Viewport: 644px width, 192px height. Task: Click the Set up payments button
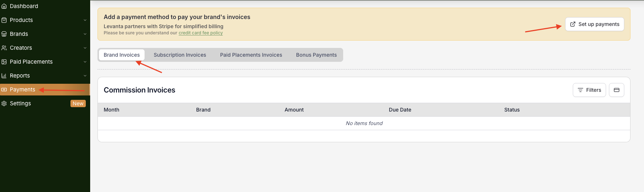tap(594, 24)
